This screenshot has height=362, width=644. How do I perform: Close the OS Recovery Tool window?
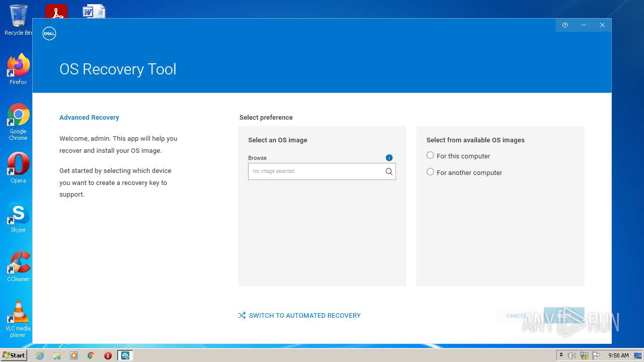pyautogui.click(x=602, y=25)
